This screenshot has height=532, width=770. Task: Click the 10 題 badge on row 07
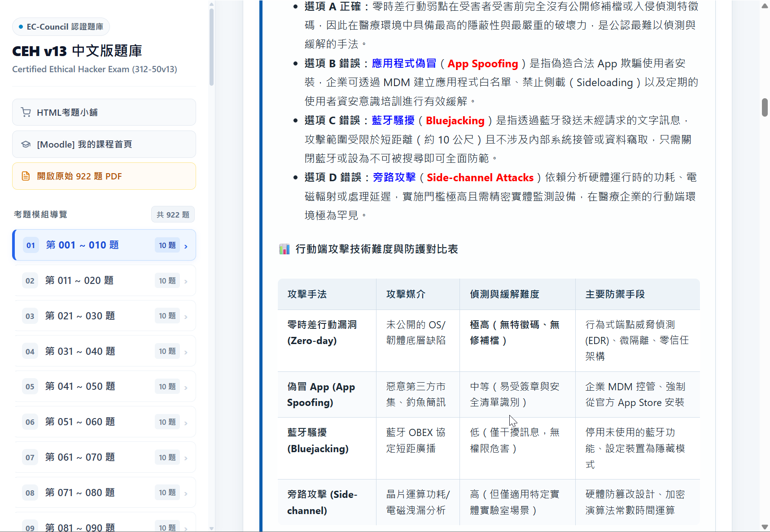167,457
